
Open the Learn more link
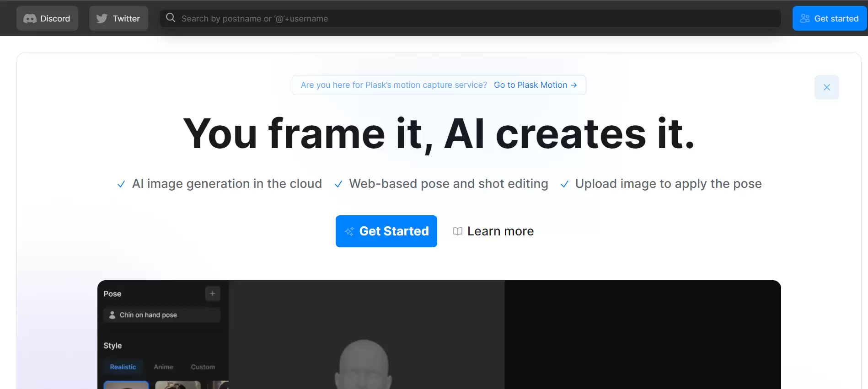tap(500, 231)
